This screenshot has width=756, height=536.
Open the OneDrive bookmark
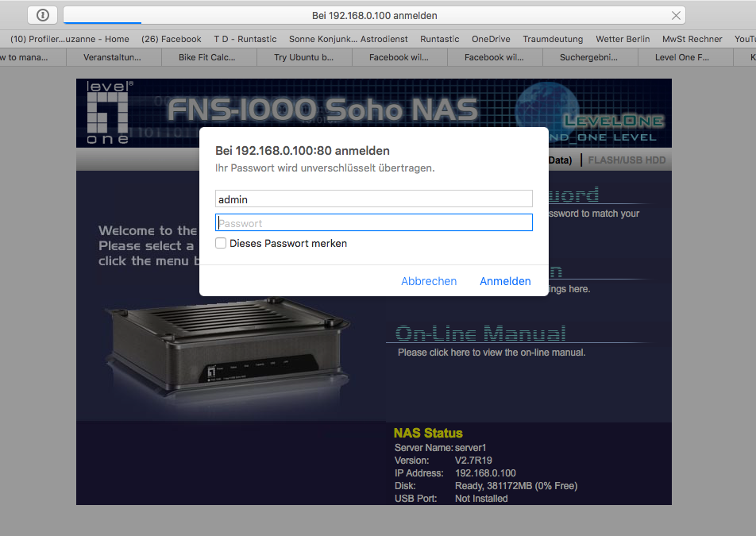(490, 39)
